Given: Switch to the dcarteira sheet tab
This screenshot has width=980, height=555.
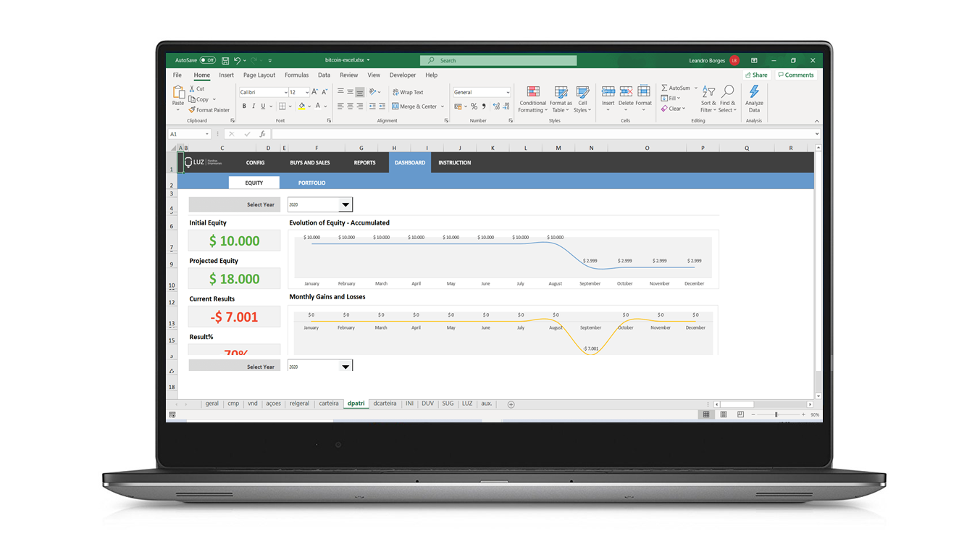Looking at the screenshot, I should (x=385, y=404).
